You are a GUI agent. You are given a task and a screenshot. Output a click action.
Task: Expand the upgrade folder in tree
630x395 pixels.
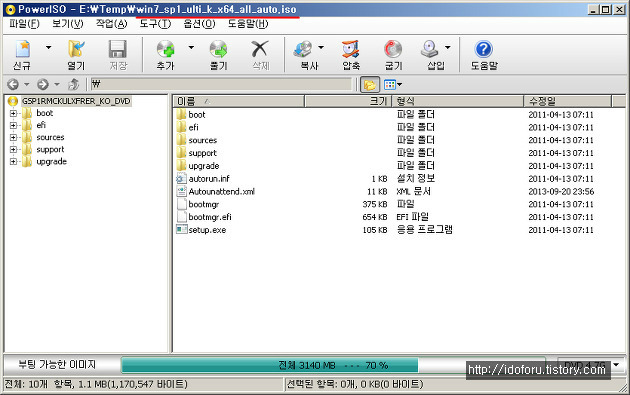(x=13, y=162)
